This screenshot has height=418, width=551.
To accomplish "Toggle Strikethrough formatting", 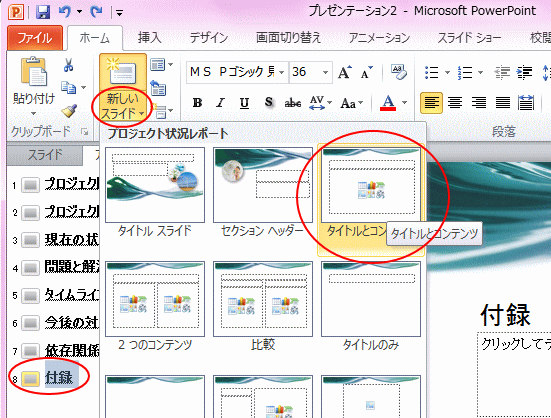I will point(293,103).
